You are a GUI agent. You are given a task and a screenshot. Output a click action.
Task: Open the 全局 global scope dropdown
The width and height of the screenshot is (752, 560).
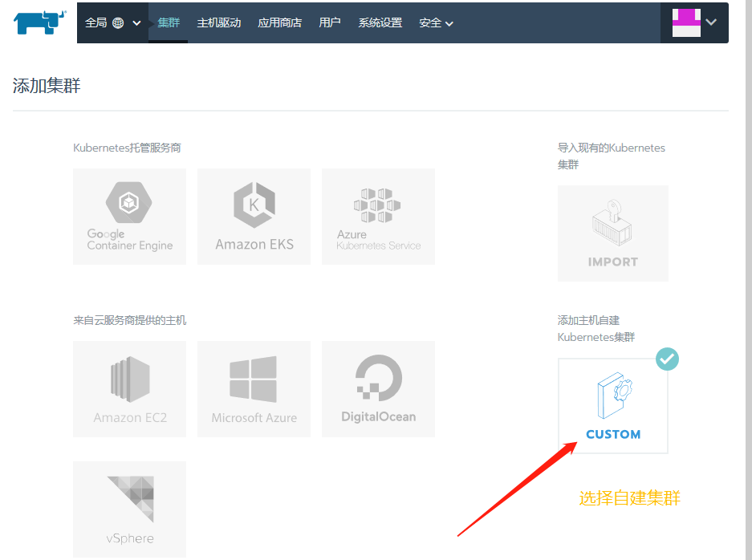(x=112, y=22)
